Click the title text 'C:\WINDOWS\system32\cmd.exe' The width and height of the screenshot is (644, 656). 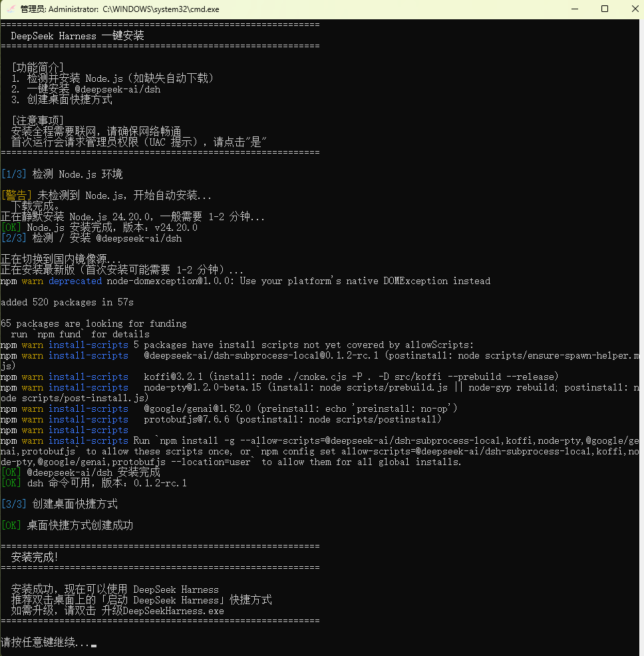(x=161, y=9)
